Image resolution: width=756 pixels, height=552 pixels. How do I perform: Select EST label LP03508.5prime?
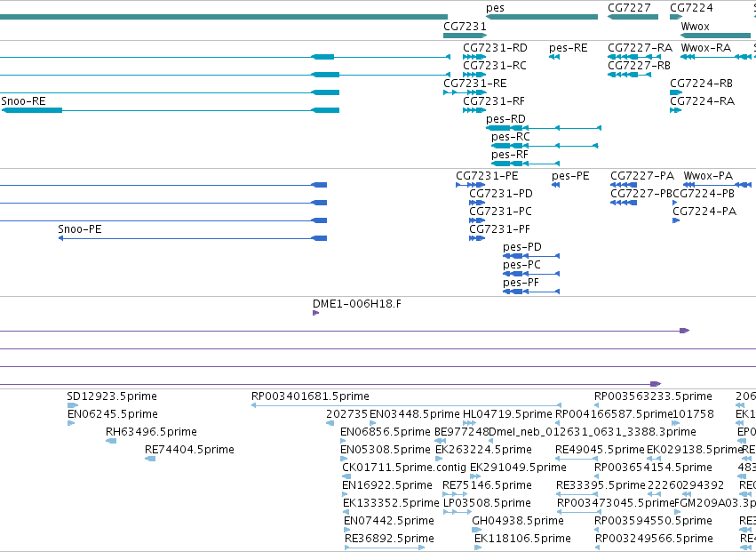[x=487, y=503]
